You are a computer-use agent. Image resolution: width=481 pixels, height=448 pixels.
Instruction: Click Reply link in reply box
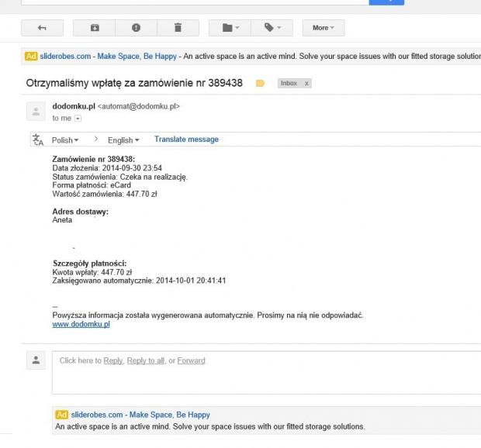pos(113,360)
